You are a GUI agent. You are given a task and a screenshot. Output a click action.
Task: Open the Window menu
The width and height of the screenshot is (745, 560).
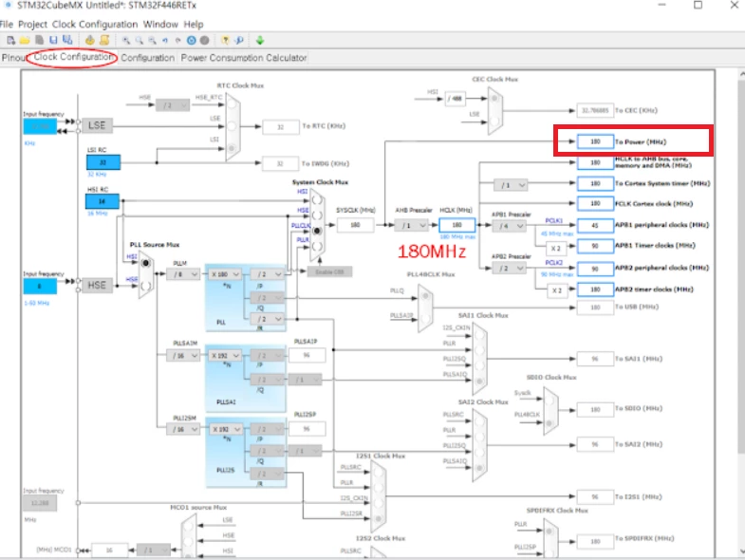tap(160, 25)
